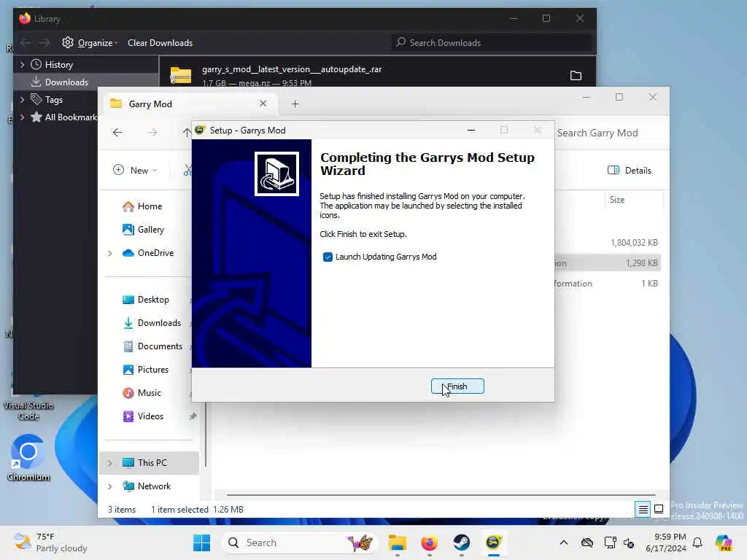The height and width of the screenshot is (560, 747).
Task: Select This PC in navigation pane
Action: 150,463
